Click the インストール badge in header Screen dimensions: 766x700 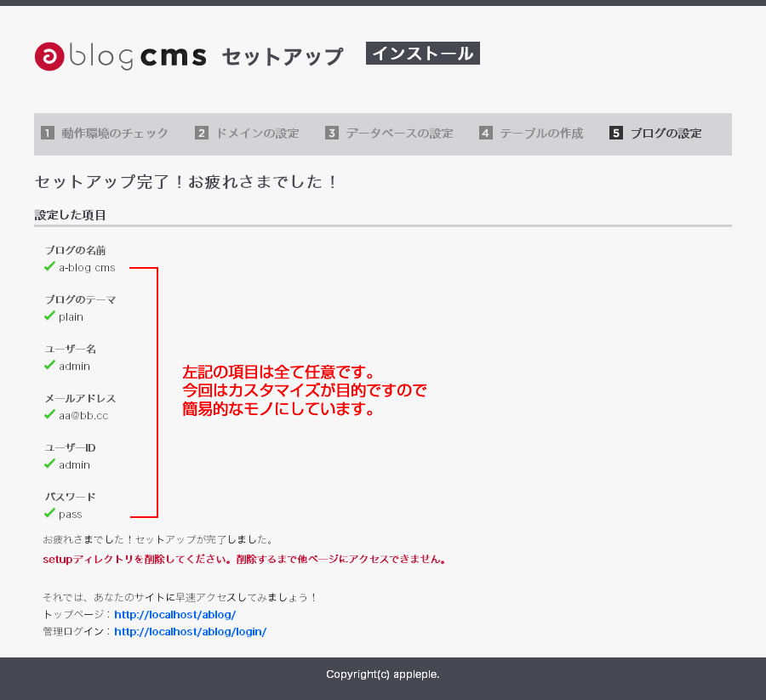tap(423, 54)
